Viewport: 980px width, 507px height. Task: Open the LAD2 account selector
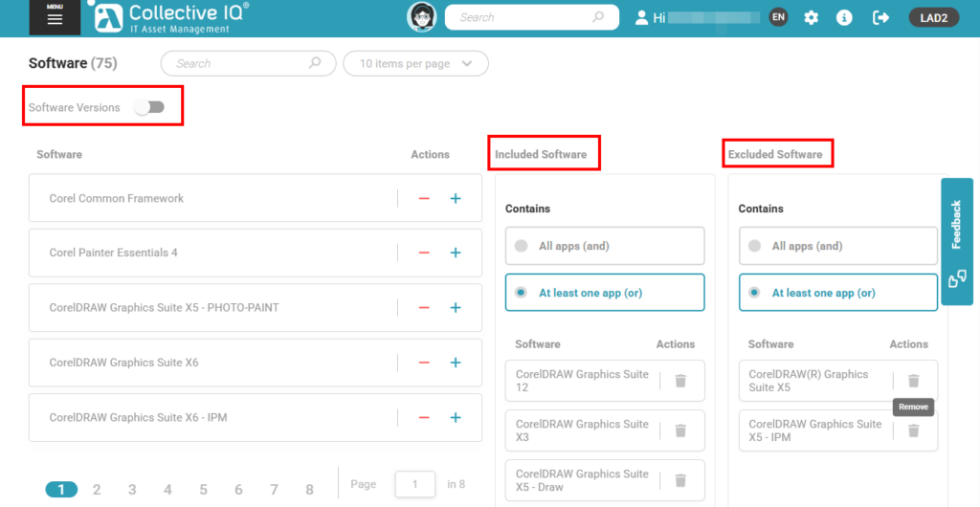pos(934,17)
